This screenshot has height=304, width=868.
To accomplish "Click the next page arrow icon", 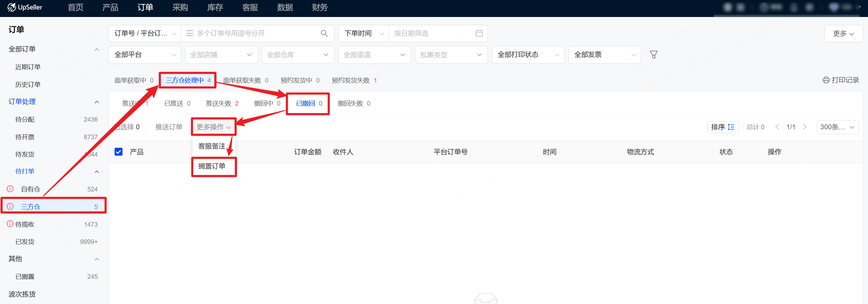I will point(805,127).
